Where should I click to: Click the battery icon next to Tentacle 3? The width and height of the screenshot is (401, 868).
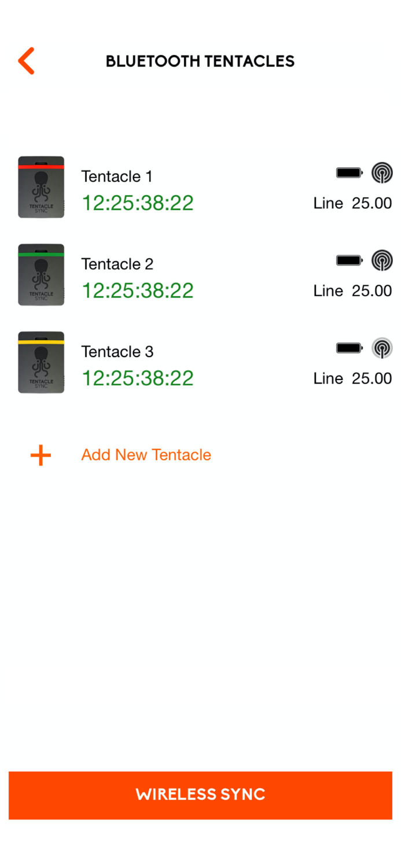(x=348, y=348)
